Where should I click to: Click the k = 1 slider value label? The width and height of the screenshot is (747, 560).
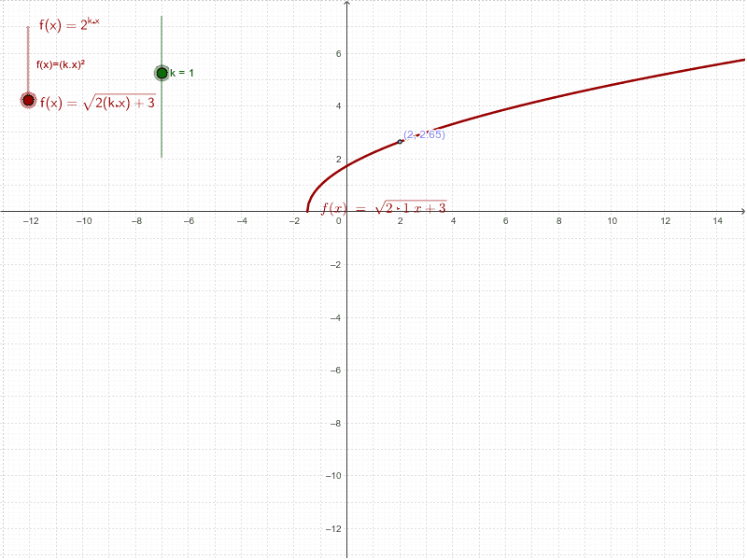182,73
